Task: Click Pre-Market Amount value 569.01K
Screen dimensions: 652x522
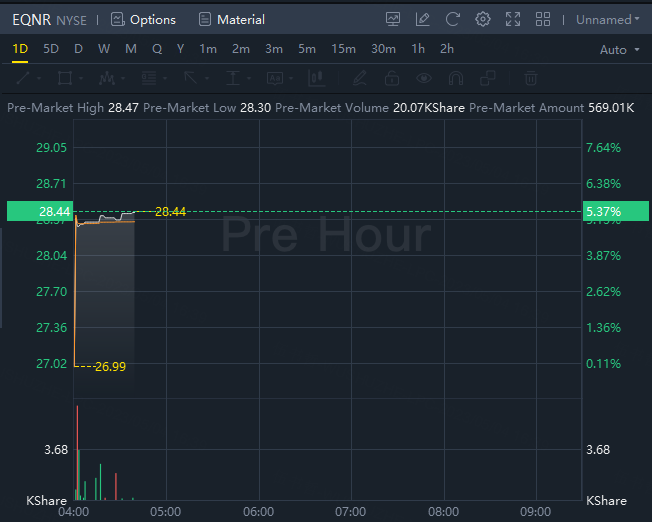Action: (611, 108)
